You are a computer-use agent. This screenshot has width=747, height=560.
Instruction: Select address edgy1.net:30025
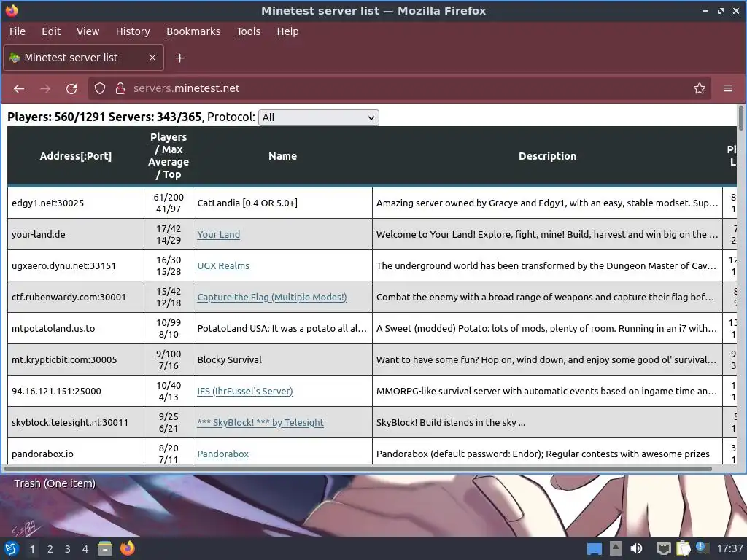[x=47, y=203]
